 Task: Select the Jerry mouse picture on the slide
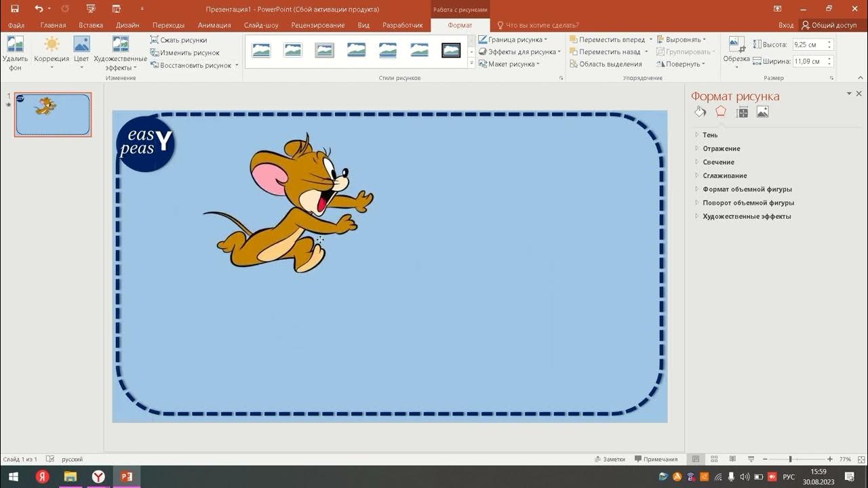289,203
